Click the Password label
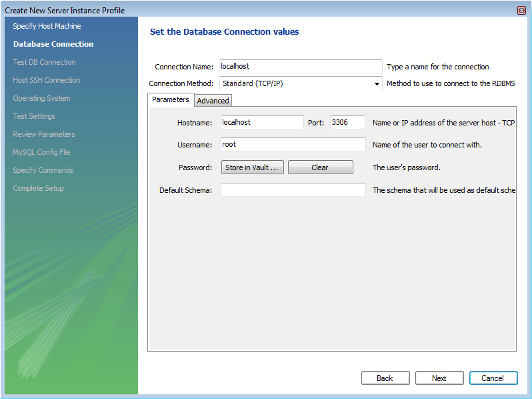This screenshot has width=532, height=399. pyautogui.click(x=195, y=167)
